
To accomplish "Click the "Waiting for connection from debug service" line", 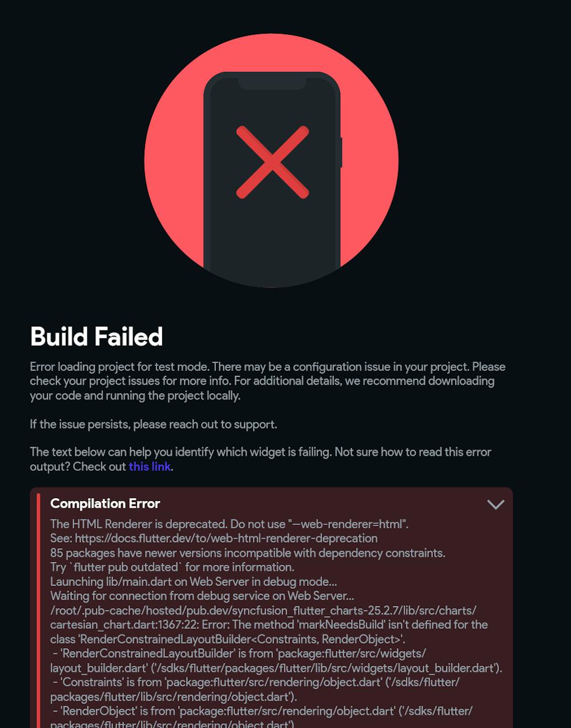I will click(202, 596).
